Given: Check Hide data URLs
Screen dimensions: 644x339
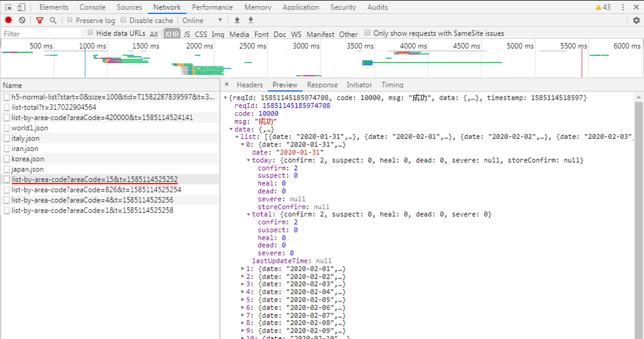Looking at the screenshot, I should [90, 33].
